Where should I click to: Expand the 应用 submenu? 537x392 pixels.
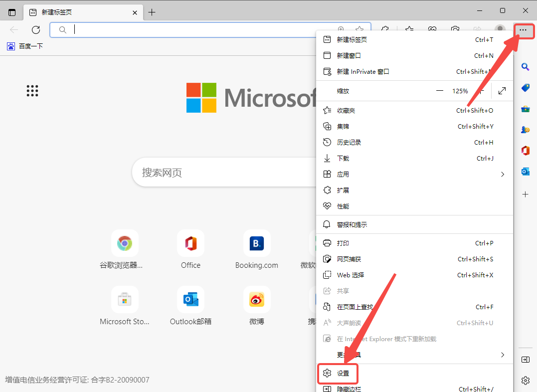coord(502,175)
